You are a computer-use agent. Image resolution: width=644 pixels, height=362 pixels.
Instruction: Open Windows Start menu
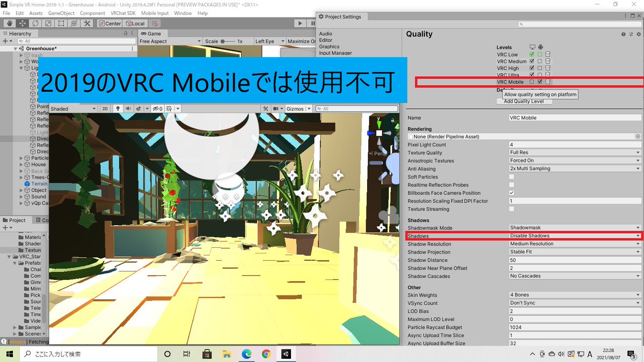point(10,354)
